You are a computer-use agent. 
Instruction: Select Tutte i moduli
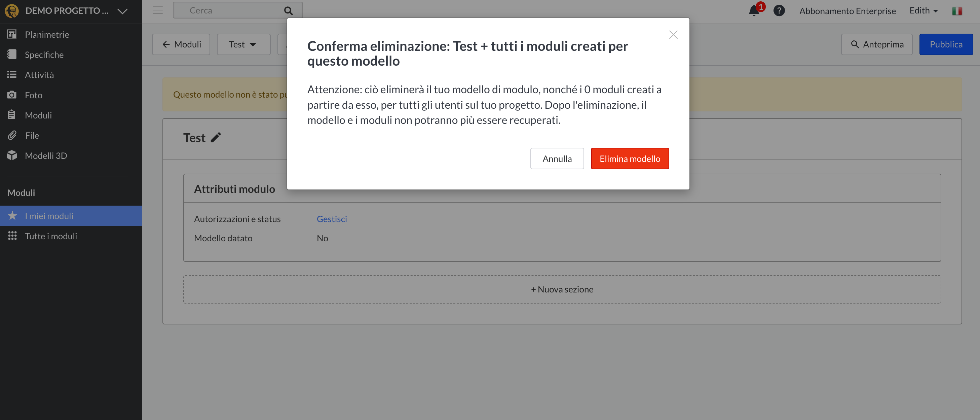[50, 236]
